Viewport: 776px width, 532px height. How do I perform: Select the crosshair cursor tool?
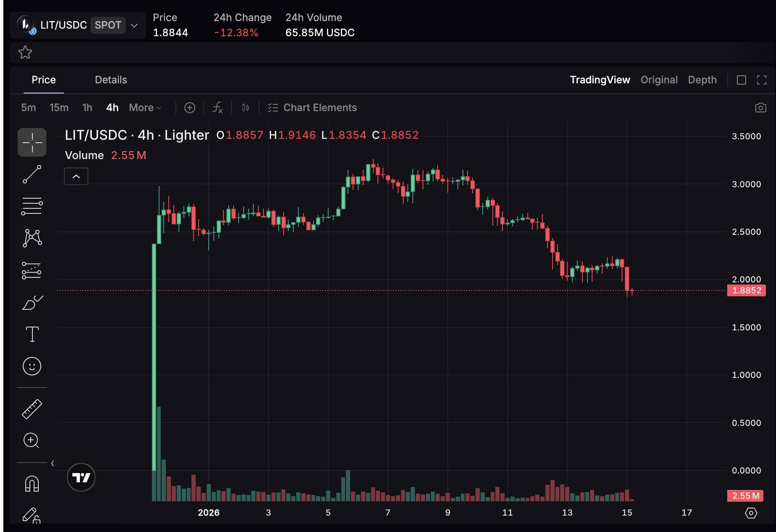click(x=32, y=142)
